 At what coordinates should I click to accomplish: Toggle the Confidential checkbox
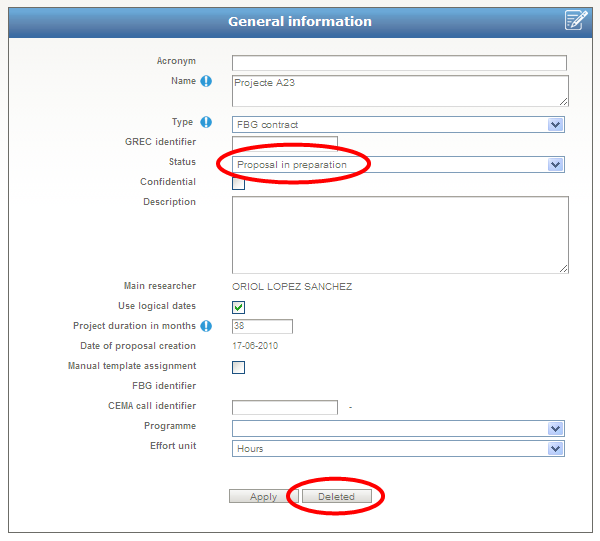[238, 183]
